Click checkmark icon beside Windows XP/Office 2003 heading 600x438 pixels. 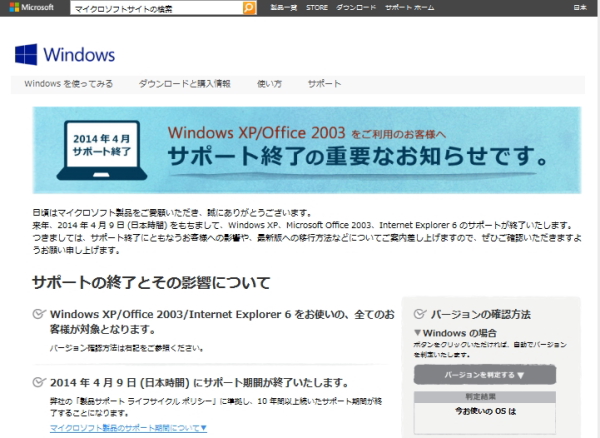point(39,316)
